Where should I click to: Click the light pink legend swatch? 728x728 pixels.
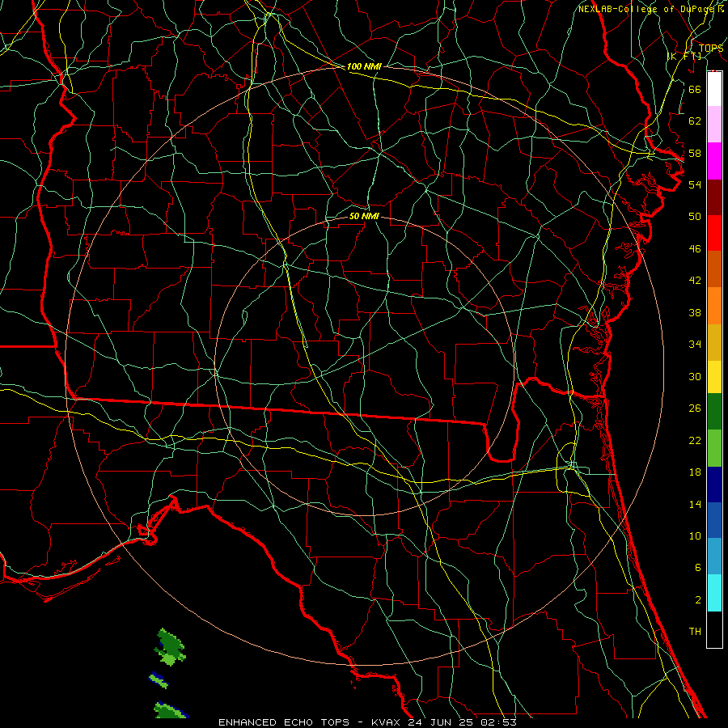tap(714, 125)
